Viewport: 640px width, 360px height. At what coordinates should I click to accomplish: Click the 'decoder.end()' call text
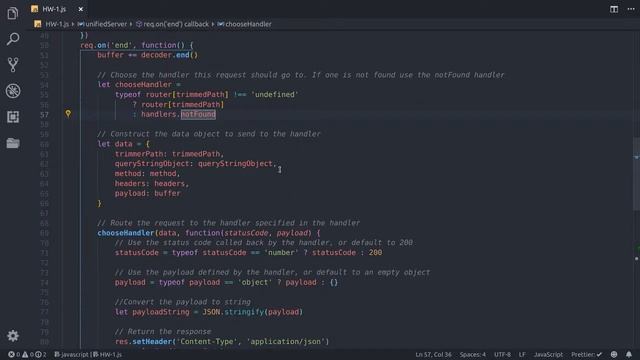coord(169,55)
